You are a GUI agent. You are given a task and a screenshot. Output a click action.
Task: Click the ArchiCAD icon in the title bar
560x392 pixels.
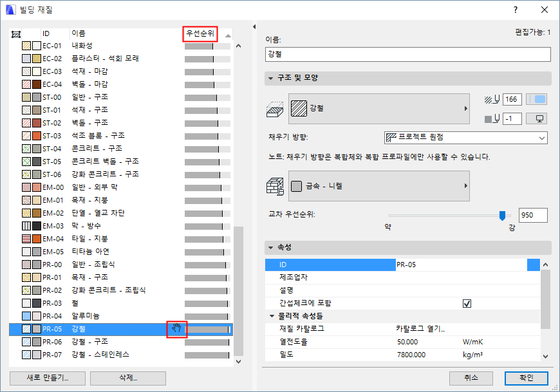click(11, 10)
